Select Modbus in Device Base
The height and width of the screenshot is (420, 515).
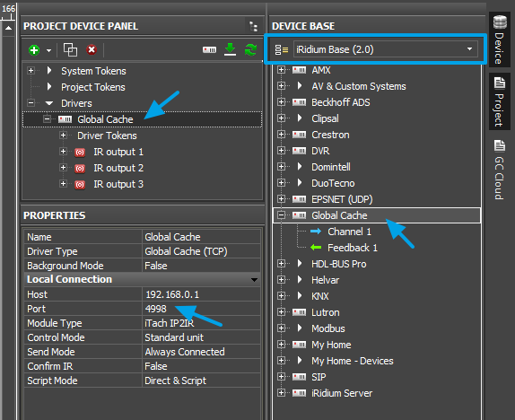point(328,328)
